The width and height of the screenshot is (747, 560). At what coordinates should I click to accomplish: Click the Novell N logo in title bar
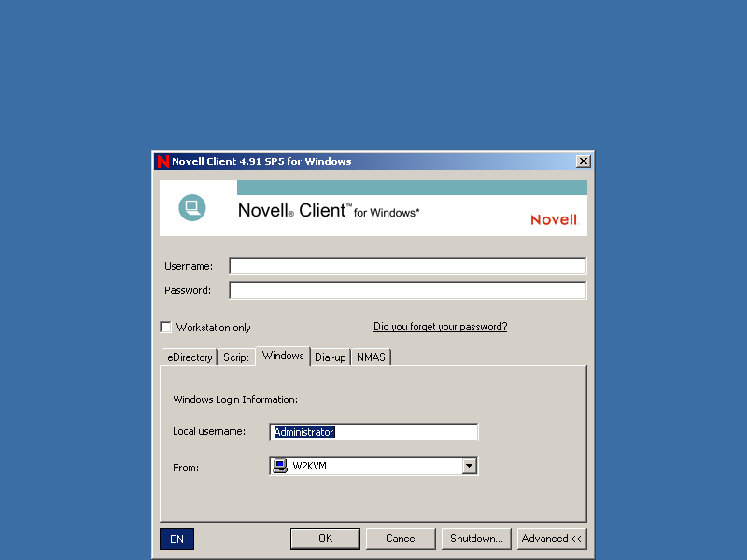(162, 161)
